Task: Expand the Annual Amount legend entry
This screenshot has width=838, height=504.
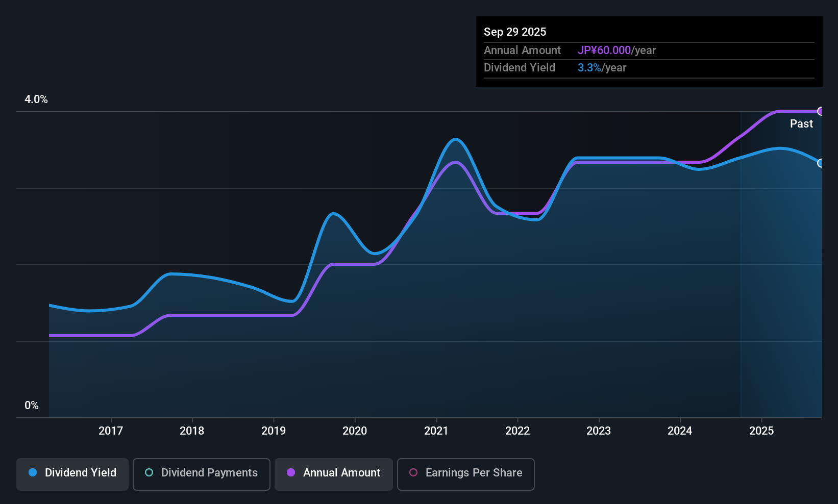Action: coord(333,473)
